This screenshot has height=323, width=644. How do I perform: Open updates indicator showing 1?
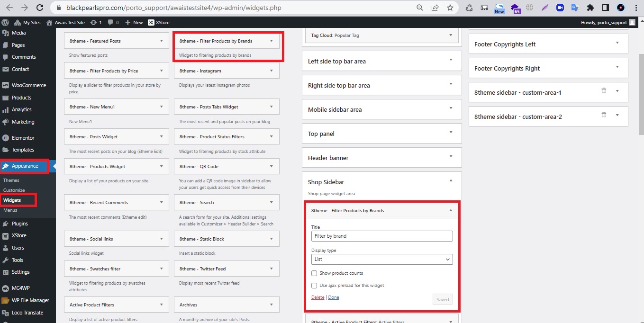[96, 22]
